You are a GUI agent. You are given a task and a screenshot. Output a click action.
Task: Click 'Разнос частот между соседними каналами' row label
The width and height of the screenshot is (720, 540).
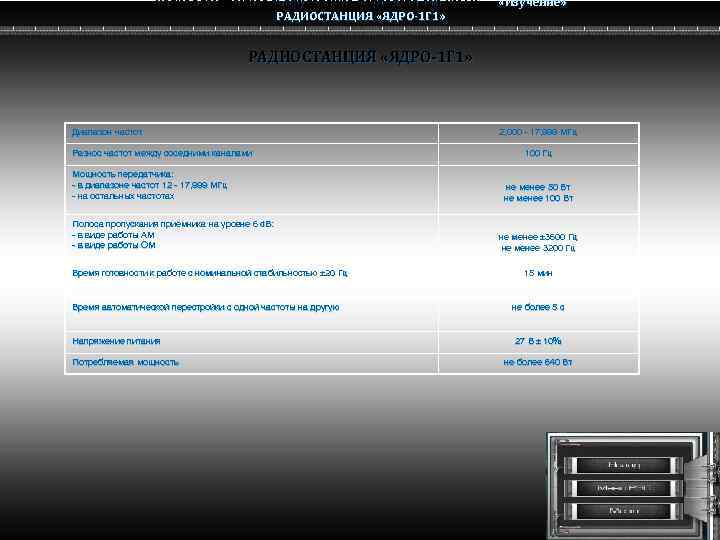(x=163, y=153)
